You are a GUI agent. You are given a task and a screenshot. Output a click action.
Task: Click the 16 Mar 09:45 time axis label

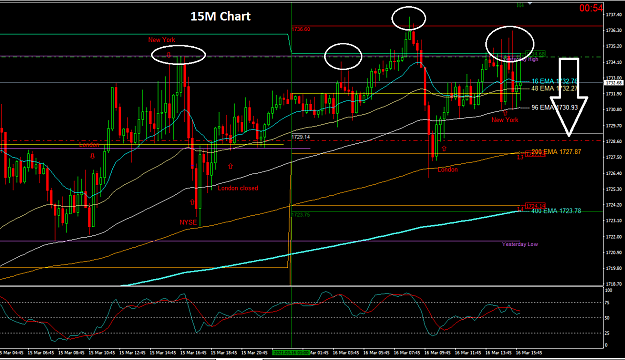[437, 353]
